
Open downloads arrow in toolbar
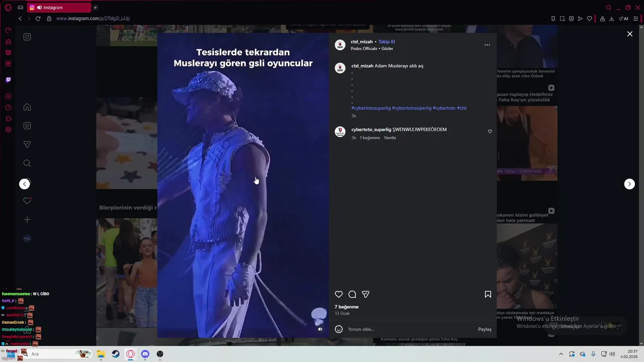tap(611, 19)
